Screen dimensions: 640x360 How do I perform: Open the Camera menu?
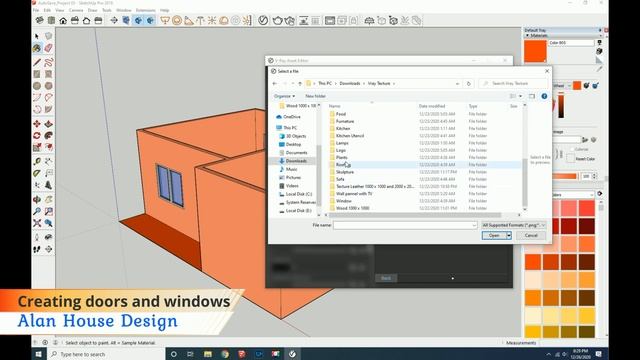click(76, 10)
